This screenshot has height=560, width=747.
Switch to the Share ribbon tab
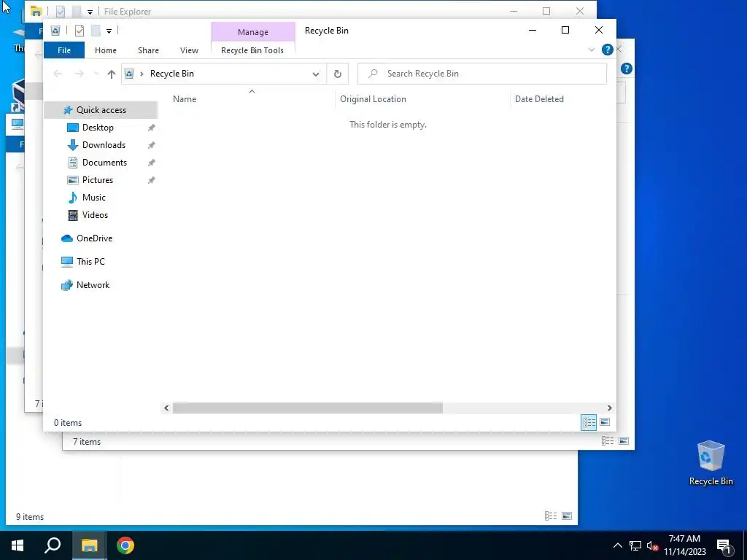click(x=148, y=50)
